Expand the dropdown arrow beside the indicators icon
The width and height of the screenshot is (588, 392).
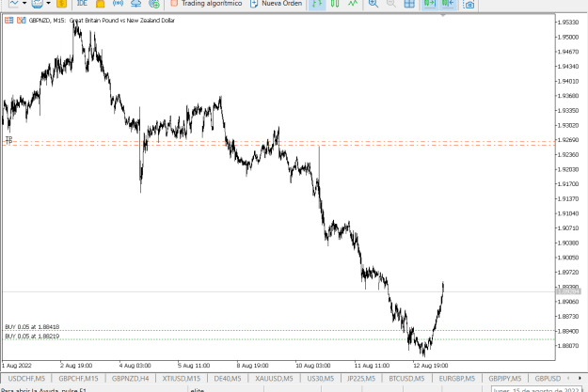click(48, 4)
